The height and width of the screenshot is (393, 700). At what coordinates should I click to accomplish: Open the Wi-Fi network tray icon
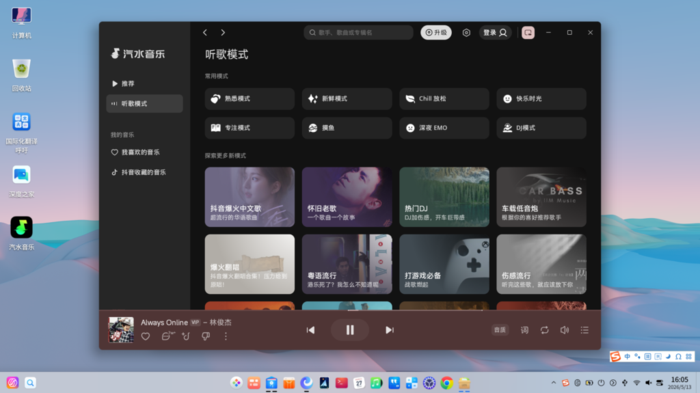point(637,383)
